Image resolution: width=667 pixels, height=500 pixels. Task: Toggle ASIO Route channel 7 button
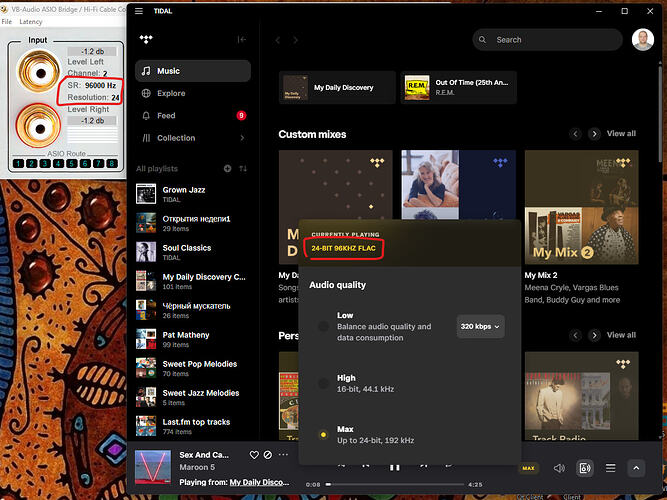pyautogui.click(x=99, y=163)
